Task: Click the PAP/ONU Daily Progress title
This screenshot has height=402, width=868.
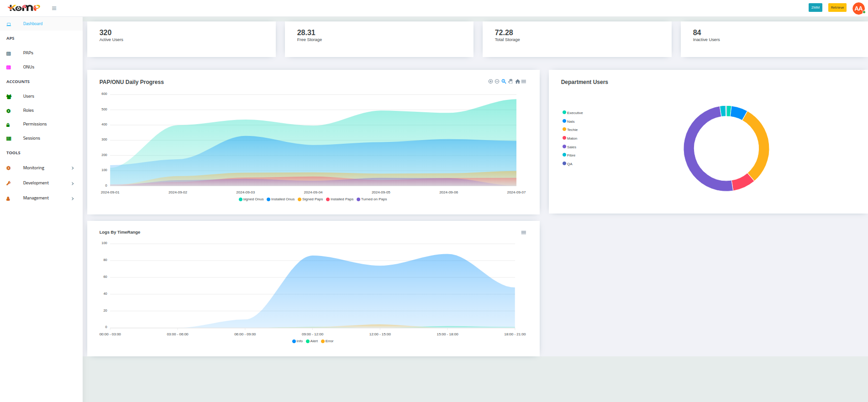Action: (132, 82)
